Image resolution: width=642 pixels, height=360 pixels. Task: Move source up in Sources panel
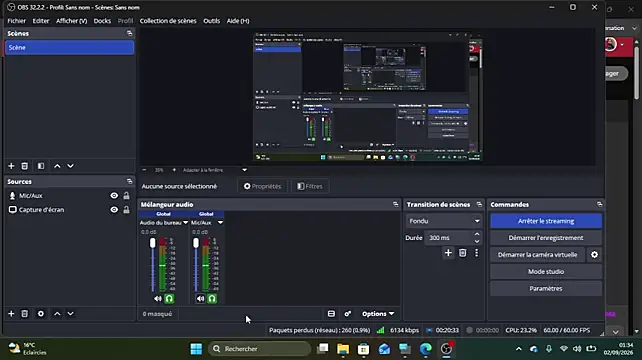point(57,314)
